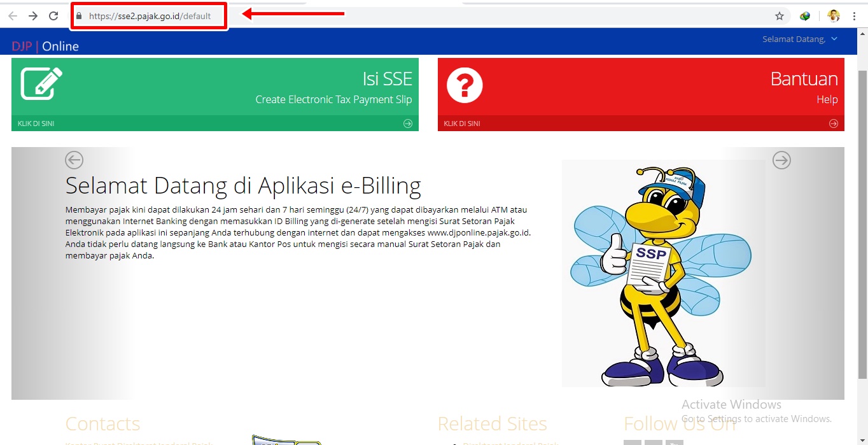The height and width of the screenshot is (445, 868).
Task: Click the browser forward arrow
Action: (x=33, y=16)
